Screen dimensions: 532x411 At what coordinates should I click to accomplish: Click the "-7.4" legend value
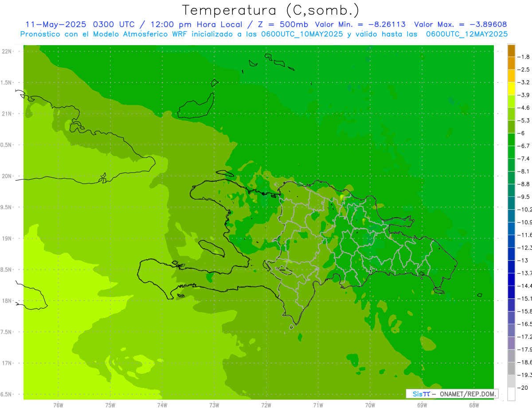(524, 159)
